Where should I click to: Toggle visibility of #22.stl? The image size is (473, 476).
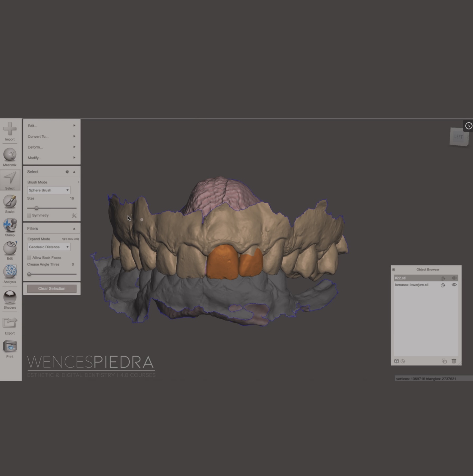454,278
